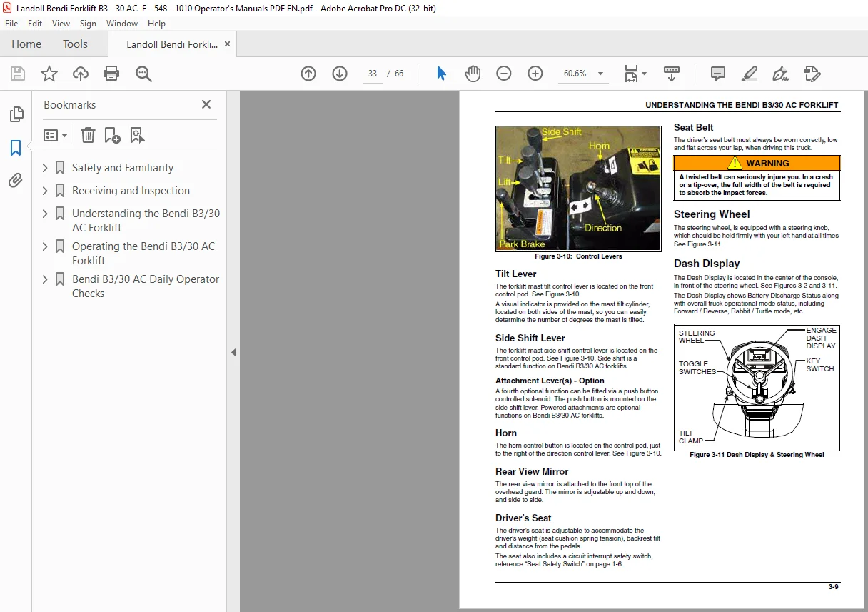Collapse the navigation pane with the arrow

pyautogui.click(x=233, y=352)
